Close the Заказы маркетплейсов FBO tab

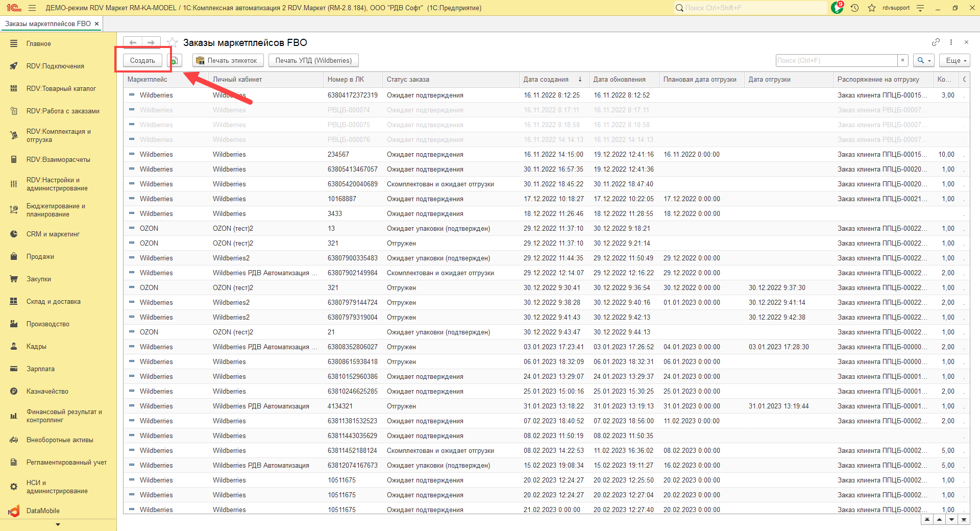click(x=96, y=24)
